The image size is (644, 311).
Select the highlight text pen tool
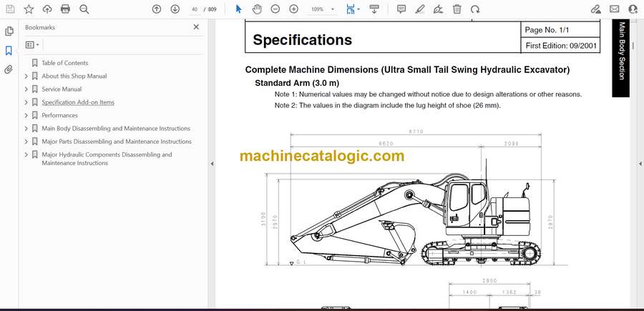point(420,9)
